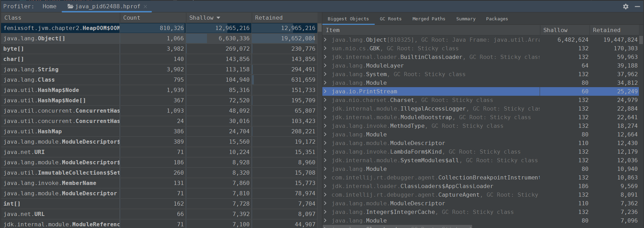Sort the class table by Count column

coord(153,18)
